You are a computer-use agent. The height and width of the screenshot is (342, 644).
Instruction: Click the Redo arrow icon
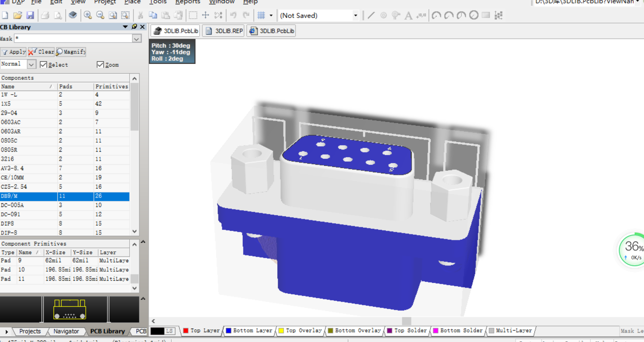pos(246,15)
